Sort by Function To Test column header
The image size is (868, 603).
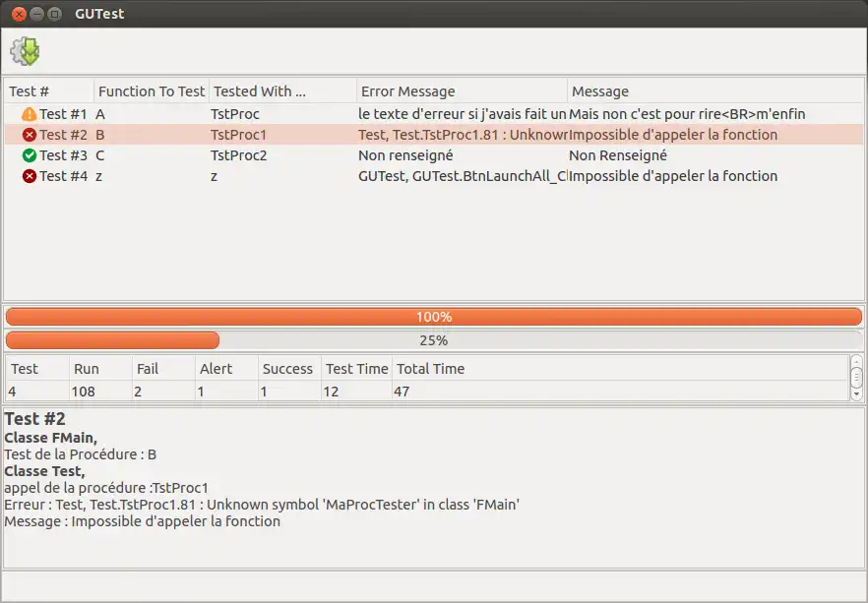click(x=152, y=91)
